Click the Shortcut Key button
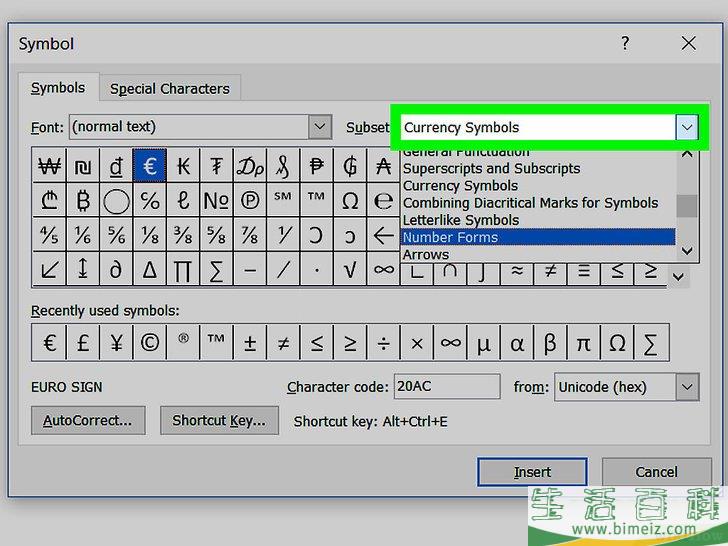 219,421
